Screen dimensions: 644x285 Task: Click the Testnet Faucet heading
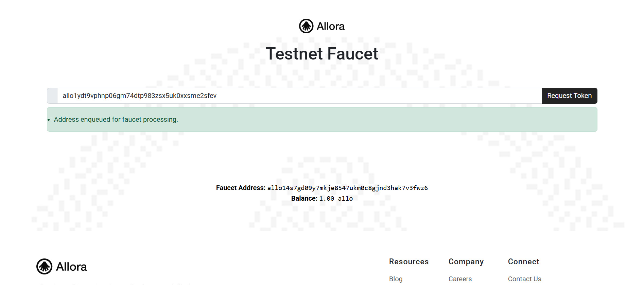pyautogui.click(x=322, y=54)
